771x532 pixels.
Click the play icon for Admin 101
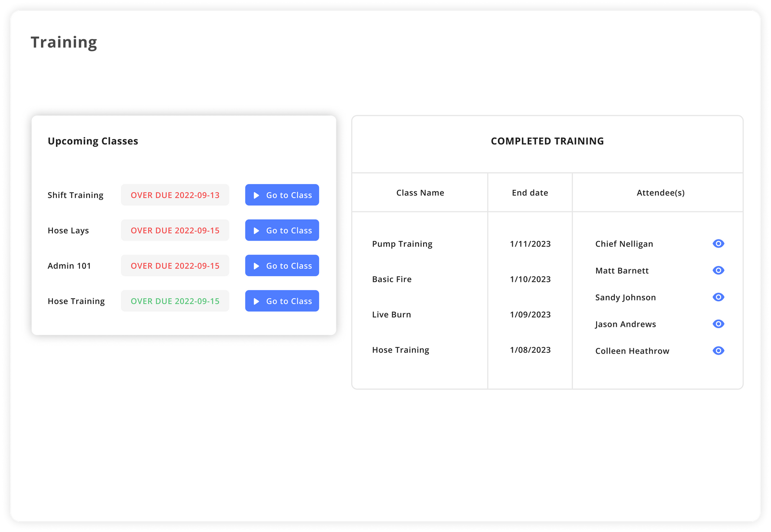click(x=256, y=266)
